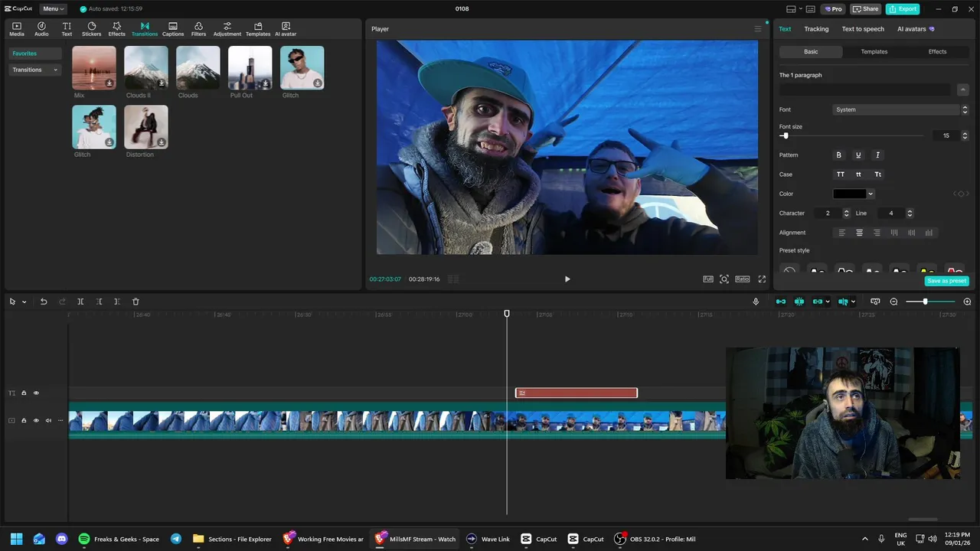The image size is (980, 551).
Task: Zoom out the timeline
Action: pyautogui.click(x=893, y=302)
